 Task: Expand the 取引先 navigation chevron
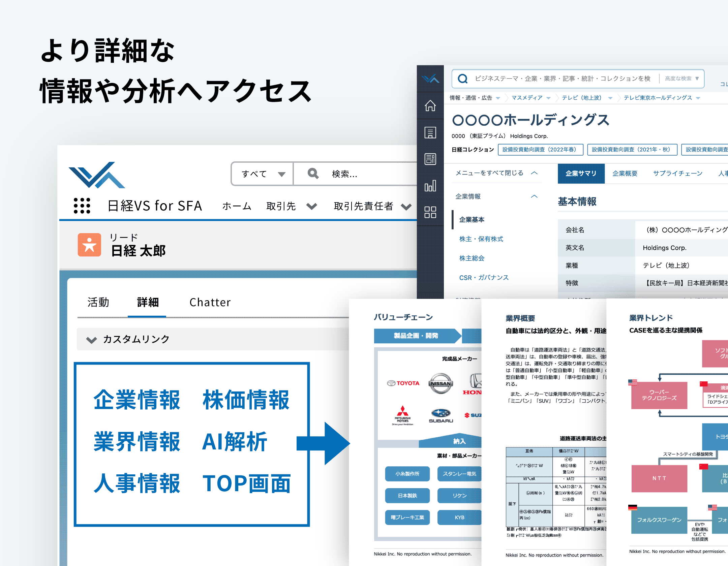312,206
